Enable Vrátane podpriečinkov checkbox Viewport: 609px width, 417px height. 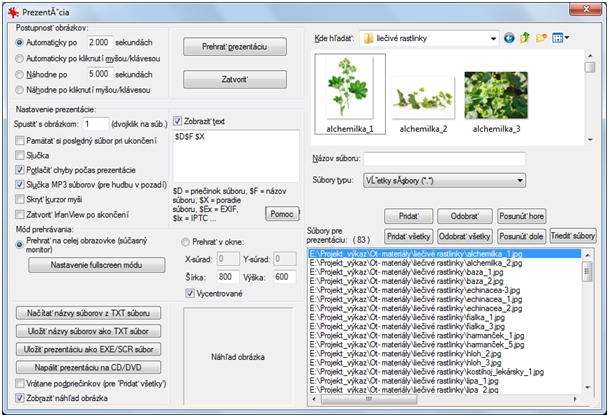point(19,384)
